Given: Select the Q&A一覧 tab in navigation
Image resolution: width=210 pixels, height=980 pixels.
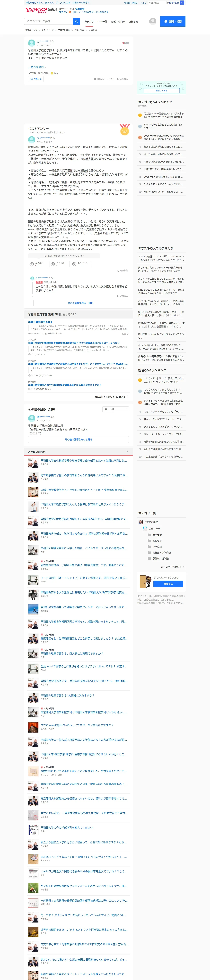Looking at the screenshot, I should 103,22.
